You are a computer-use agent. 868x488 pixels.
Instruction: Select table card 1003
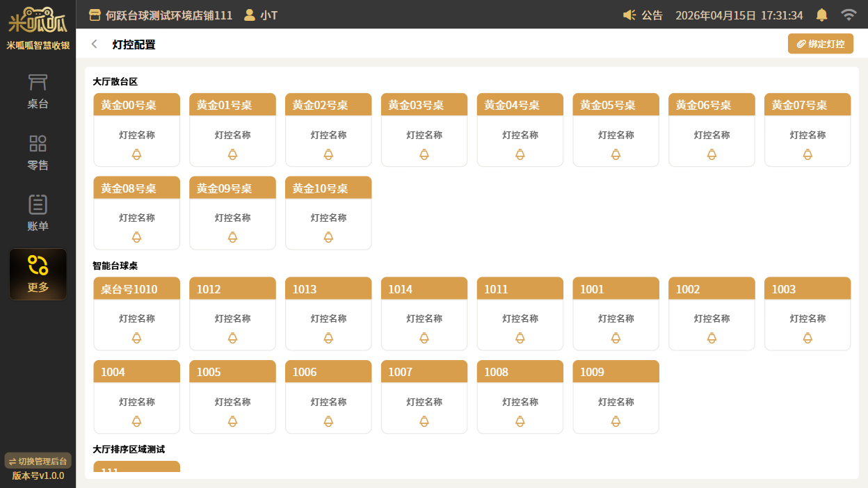pos(807,314)
